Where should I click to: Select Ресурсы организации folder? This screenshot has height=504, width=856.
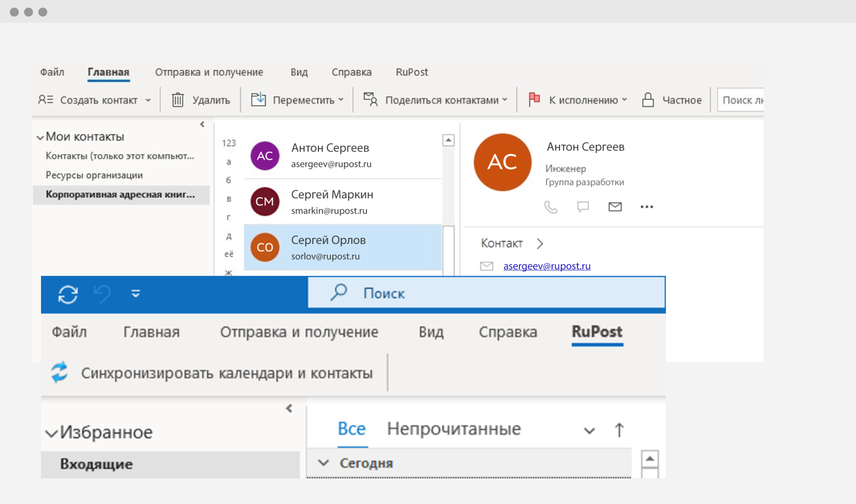(x=94, y=175)
